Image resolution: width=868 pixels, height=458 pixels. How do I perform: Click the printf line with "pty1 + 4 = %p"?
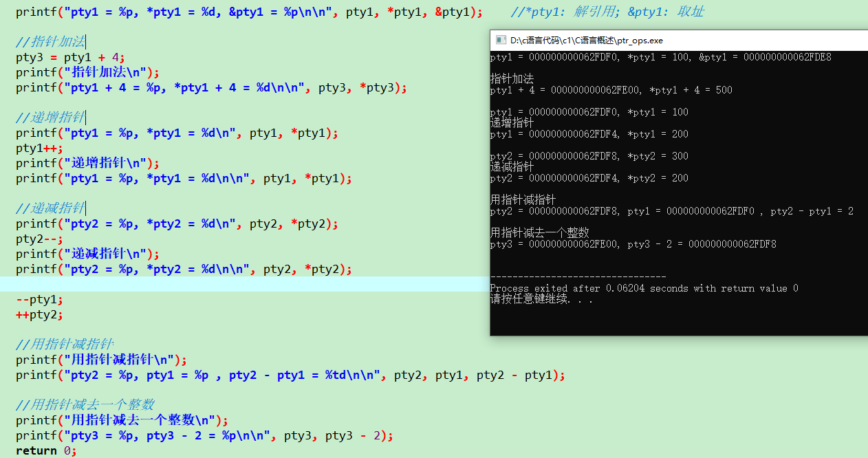(212, 87)
